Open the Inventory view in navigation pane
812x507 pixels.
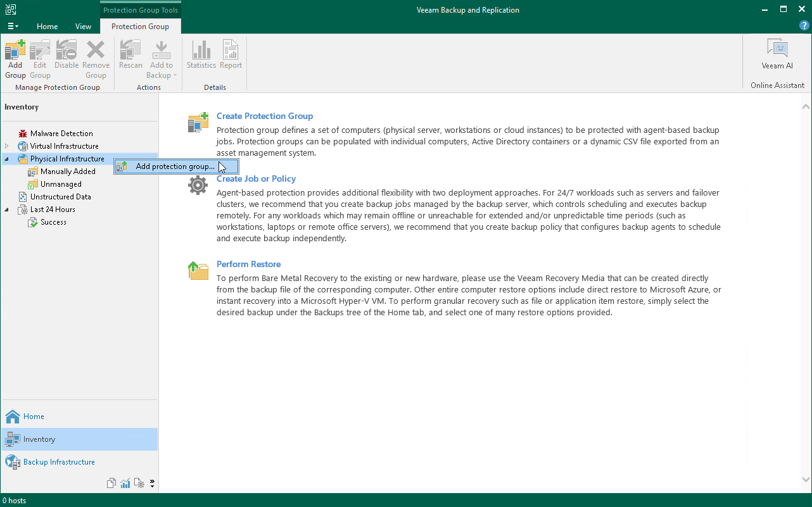pos(79,439)
